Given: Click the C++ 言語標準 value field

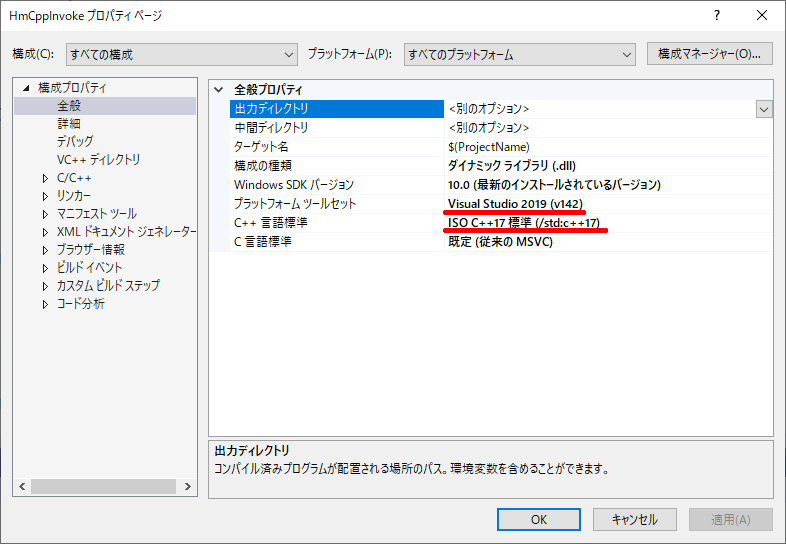Looking at the screenshot, I should pyautogui.click(x=600, y=223).
